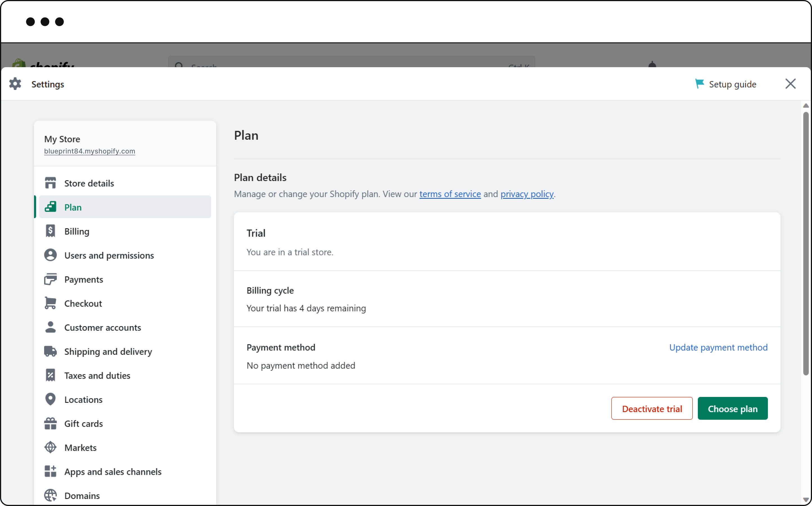Click the Settings gear icon
The width and height of the screenshot is (812, 506).
pyautogui.click(x=15, y=84)
